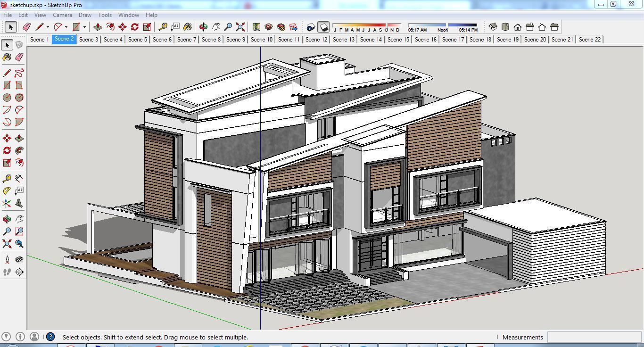Click Send to LayOut icon
The width and height of the screenshot is (644, 347).
coord(293,27)
